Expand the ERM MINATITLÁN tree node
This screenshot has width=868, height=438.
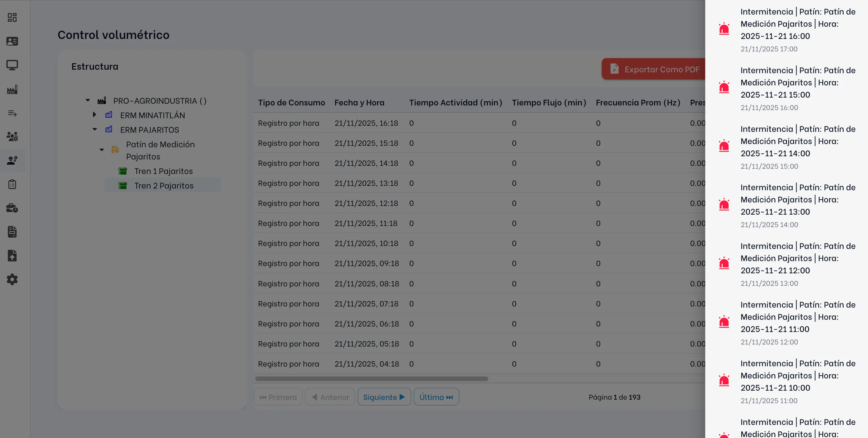pyautogui.click(x=95, y=115)
